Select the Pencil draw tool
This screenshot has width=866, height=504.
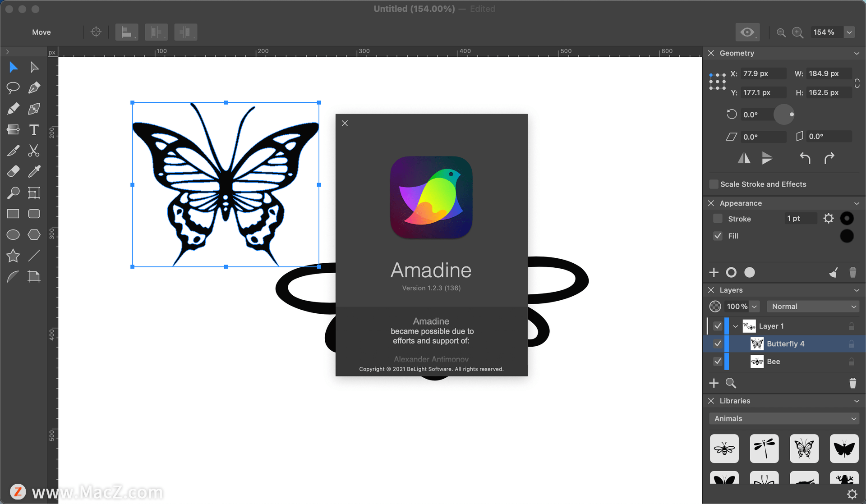[x=13, y=109]
